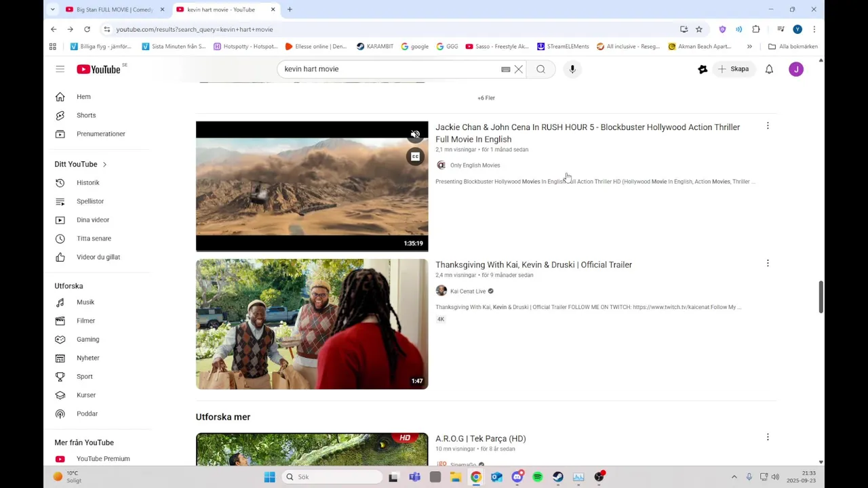868x488 pixels.
Task: Open the KARAMBIT bookmark
Action: 375,47
